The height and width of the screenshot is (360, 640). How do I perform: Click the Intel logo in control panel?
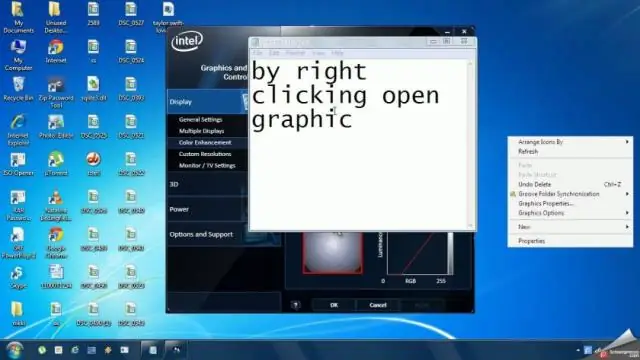coord(187,41)
